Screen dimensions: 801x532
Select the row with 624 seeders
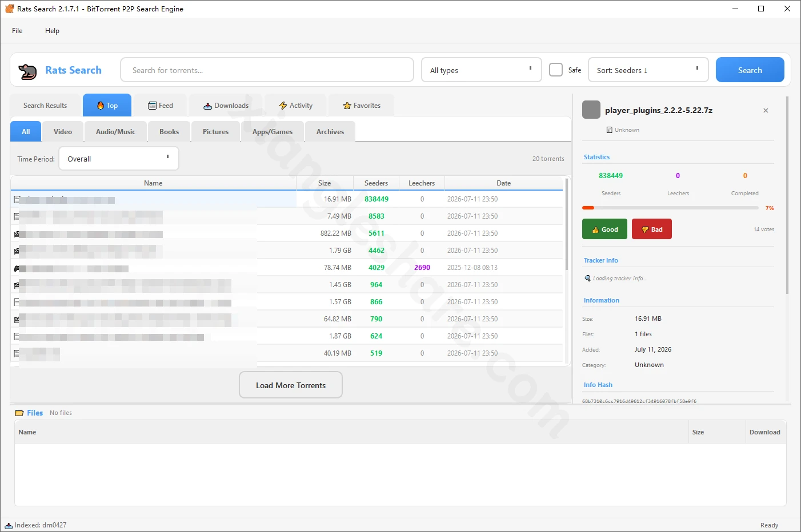pos(287,336)
